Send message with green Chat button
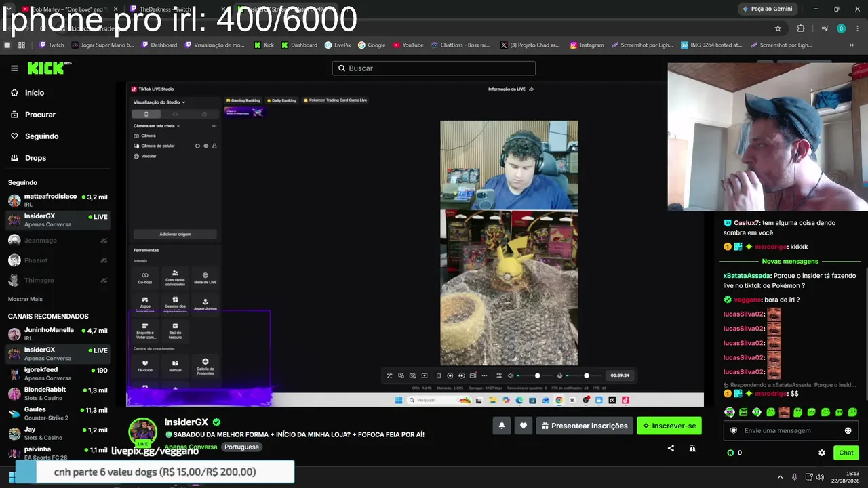868x488 pixels. pos(846,453)
